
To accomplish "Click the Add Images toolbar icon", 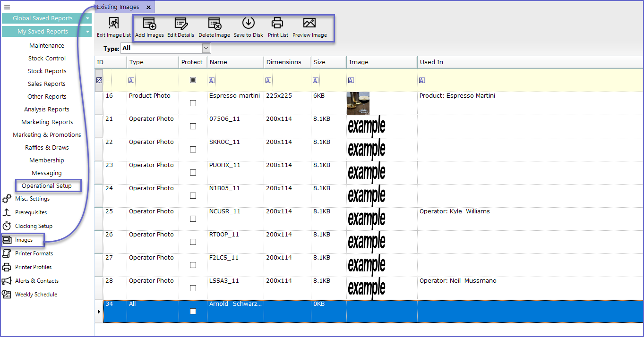I will point(149,24).
